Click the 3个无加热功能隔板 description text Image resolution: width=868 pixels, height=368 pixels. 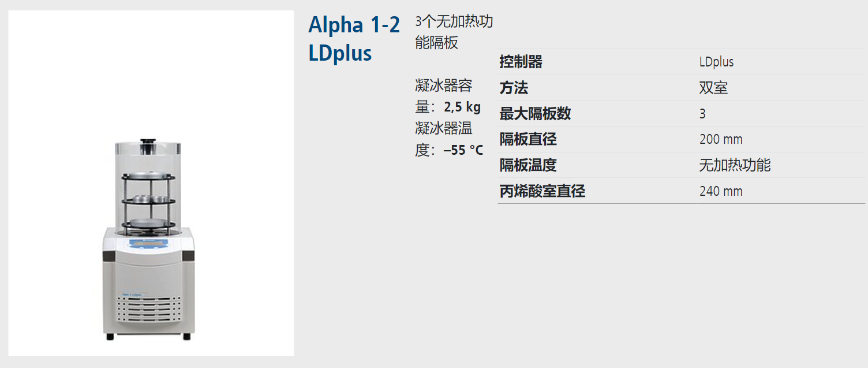tap(454, 32)
